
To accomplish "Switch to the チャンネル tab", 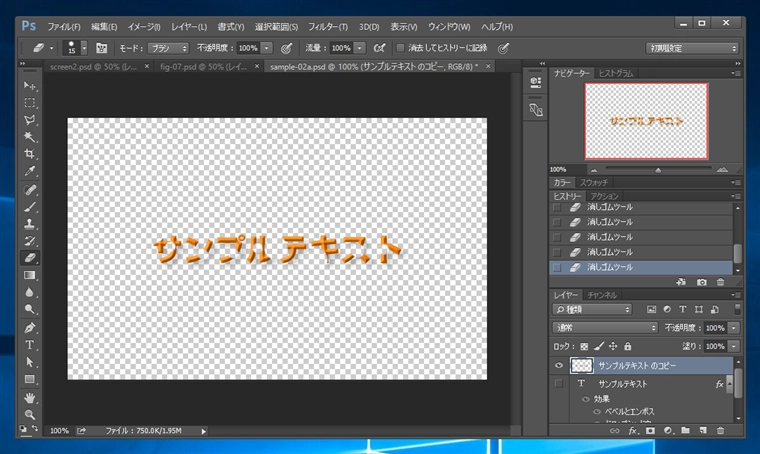I will tap(602, 295).
